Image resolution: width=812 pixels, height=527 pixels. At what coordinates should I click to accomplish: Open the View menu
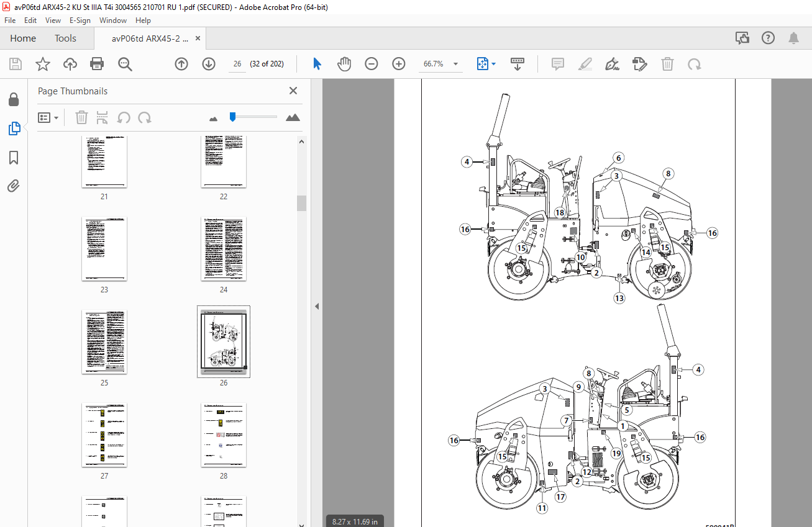coord(53,20)
